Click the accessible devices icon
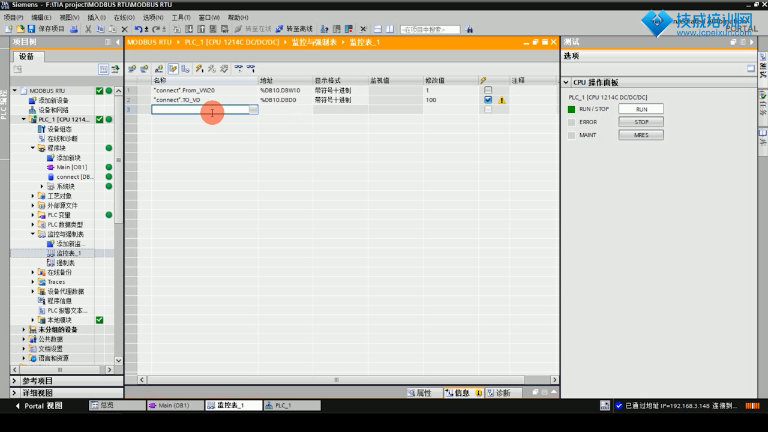 click(x=324, y=29)
